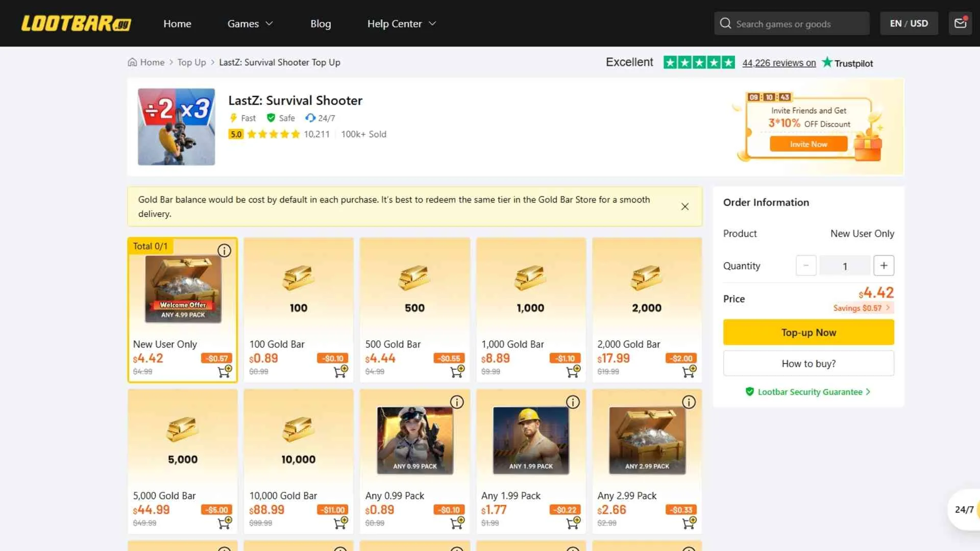Open the Home menu item

177,23
